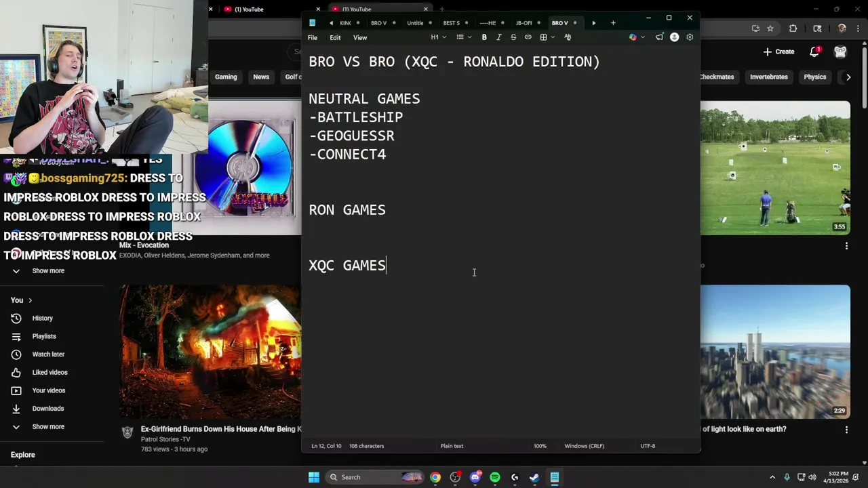Open the city skyline video thumbnail
Image resolution: width=868 pixels, height=488 pixels.
coord(775,352)
